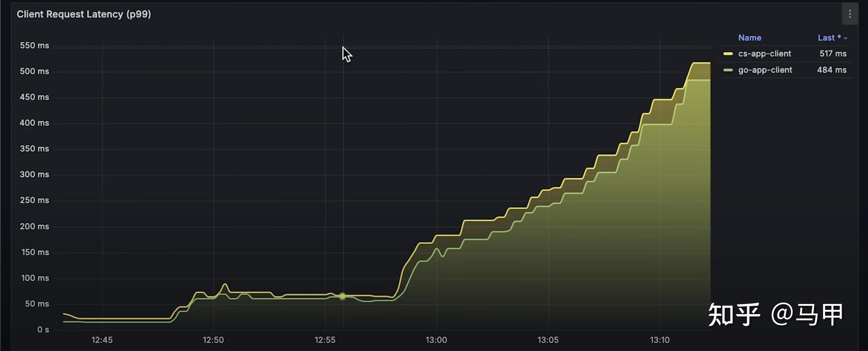Click the 0 s y-axis label
Screen dimensions: 868x351
[43, 329]
